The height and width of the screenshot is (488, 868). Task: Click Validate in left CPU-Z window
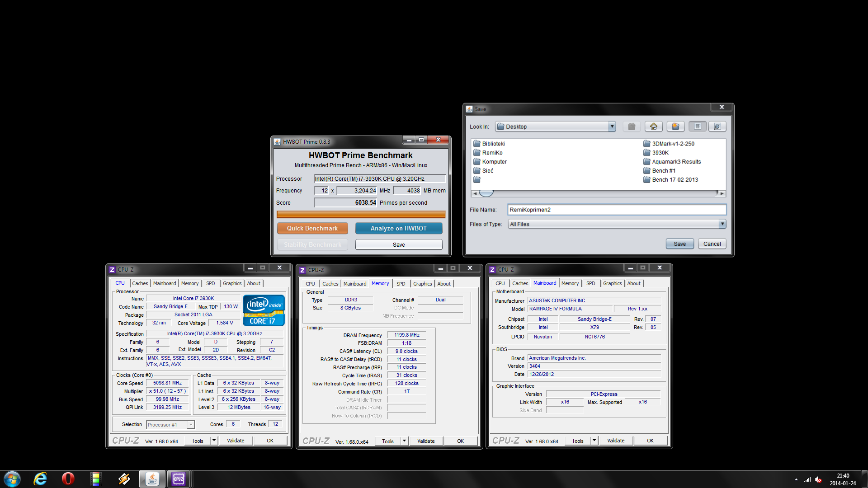coord(236,441)
